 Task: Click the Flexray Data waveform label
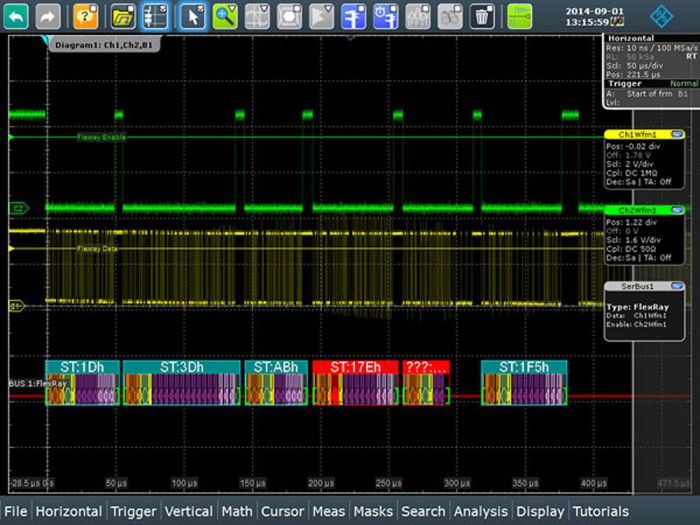click(x=97, y=249)
